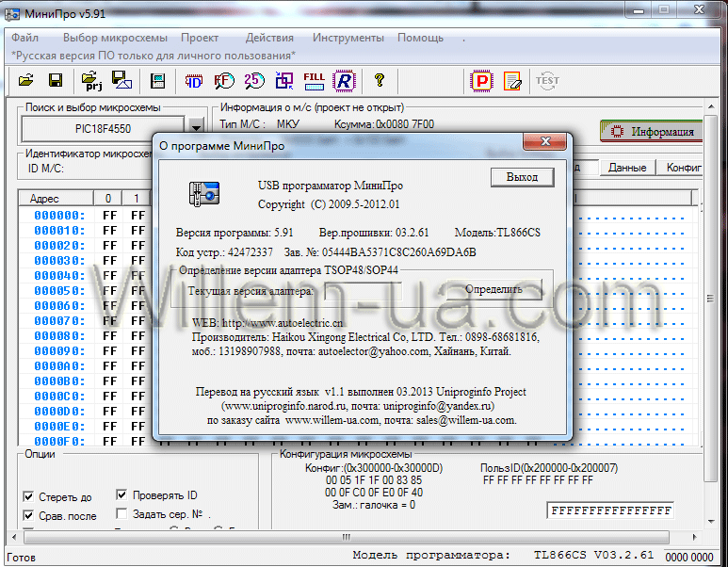Click the WEB http://www.autoelectric.cn text
Screen dimensions: 728x567
click(267, 323)
